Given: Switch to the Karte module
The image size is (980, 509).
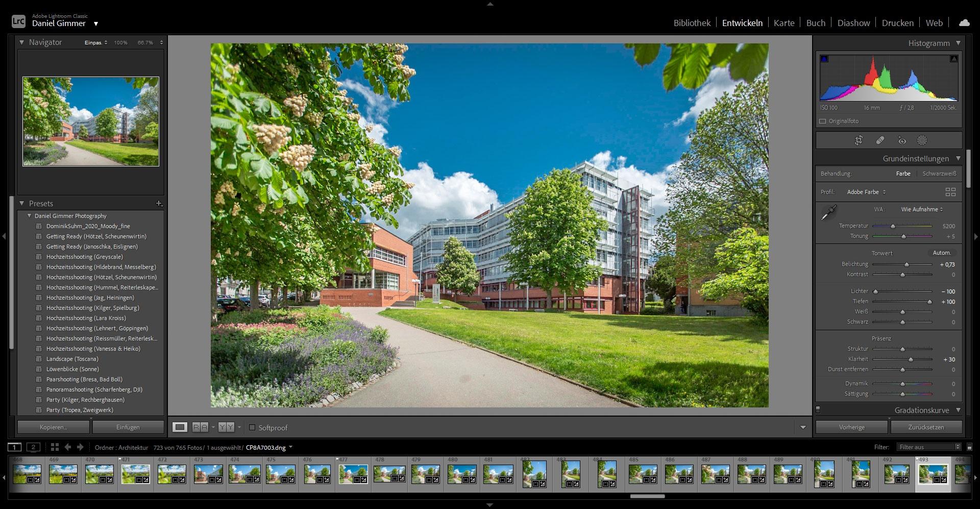Looking at the screenshot, I should (x=784, y=23).
